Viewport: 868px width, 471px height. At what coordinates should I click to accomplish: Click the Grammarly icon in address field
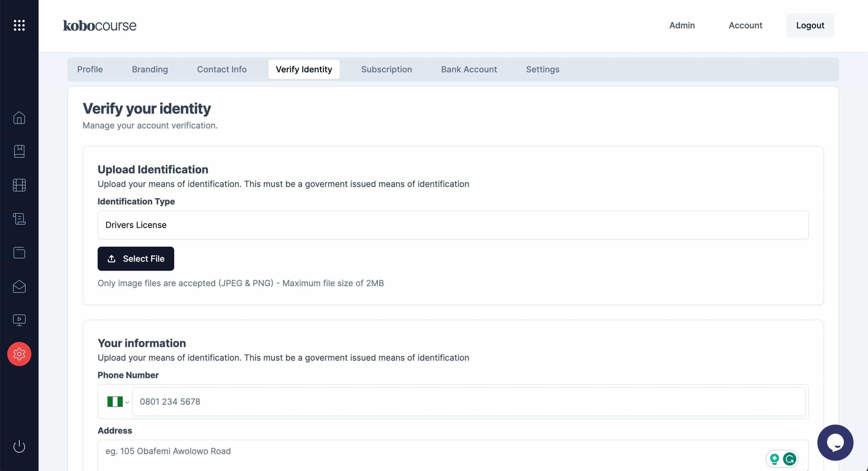pos(790,459)
